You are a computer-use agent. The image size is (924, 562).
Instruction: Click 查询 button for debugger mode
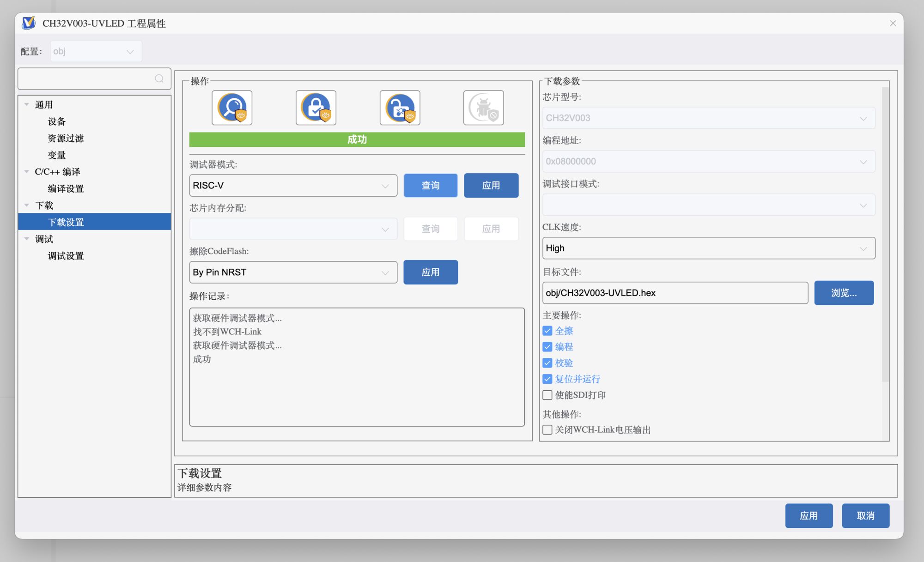click(x=431, y=186)
